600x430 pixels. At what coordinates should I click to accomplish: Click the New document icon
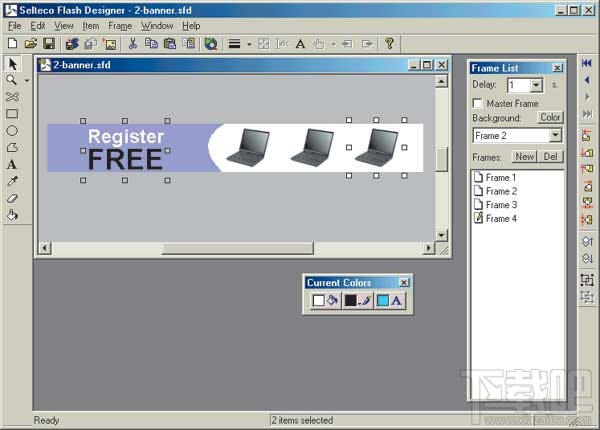point(12,44)
